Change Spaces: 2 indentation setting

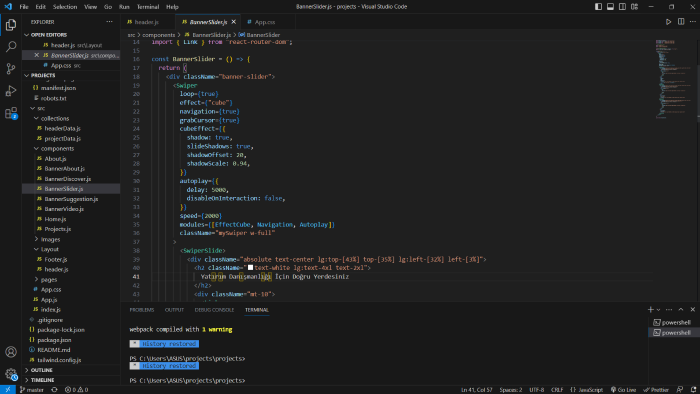pyautogui.click(x=511, y=390)
